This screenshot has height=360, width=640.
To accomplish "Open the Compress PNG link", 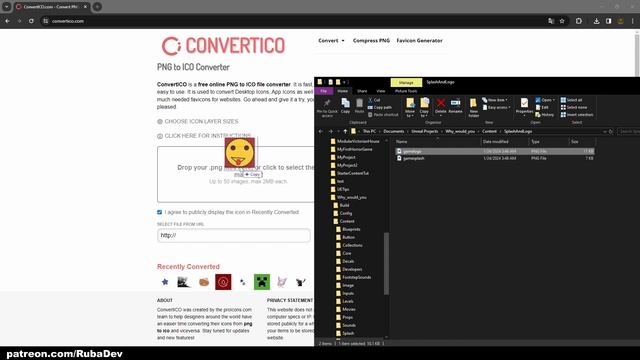I will click(x=371, y=40).
